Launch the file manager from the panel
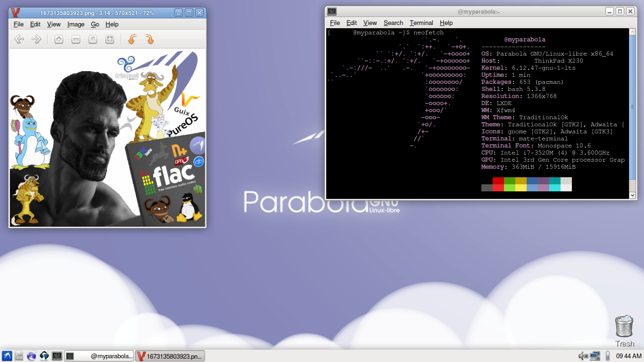The image size is (644, 362). click(x=19, y=356)
